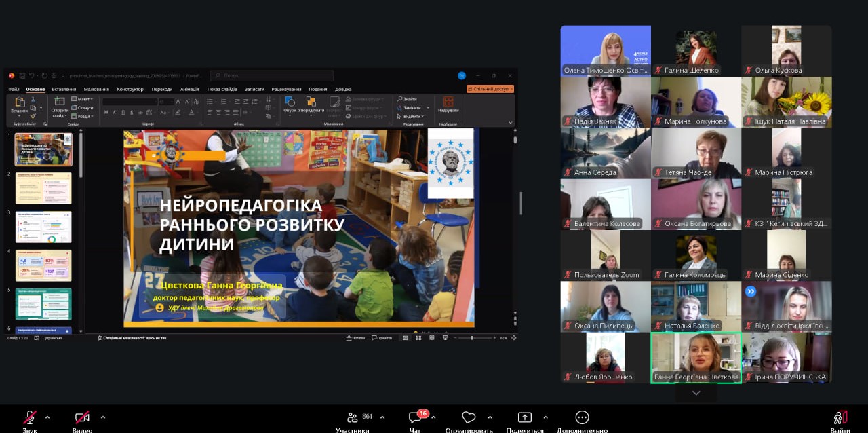Switch to the Анімація ribbon tab

[190, 89]
